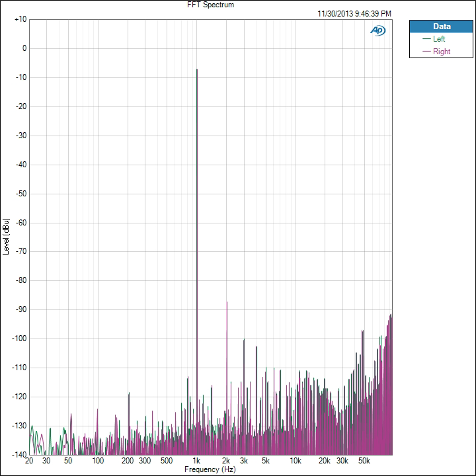476x476 pixels.
Task: Select the Data legend header
Action: tap(441, 26)
